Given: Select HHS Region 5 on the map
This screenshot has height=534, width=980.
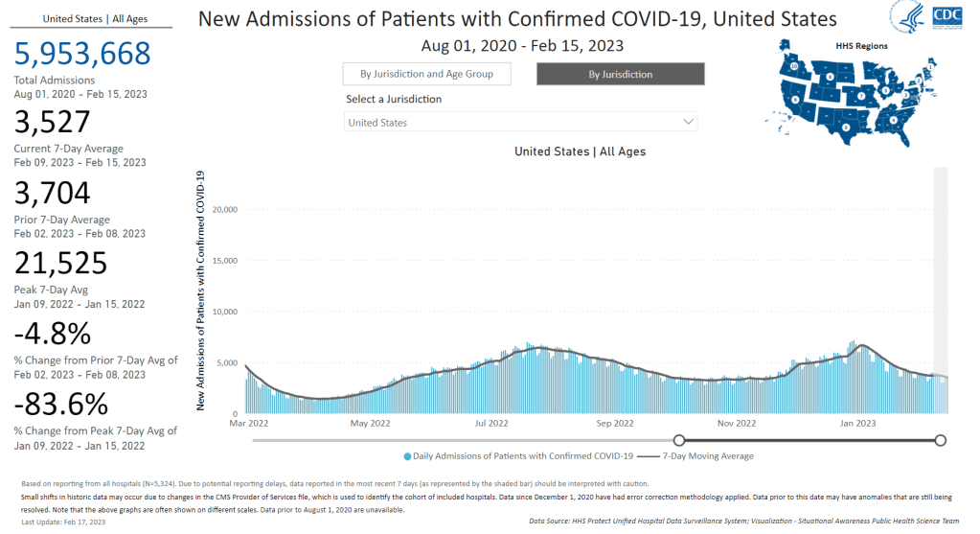Looking at the screenshot, I should click(x=886, y=90).
